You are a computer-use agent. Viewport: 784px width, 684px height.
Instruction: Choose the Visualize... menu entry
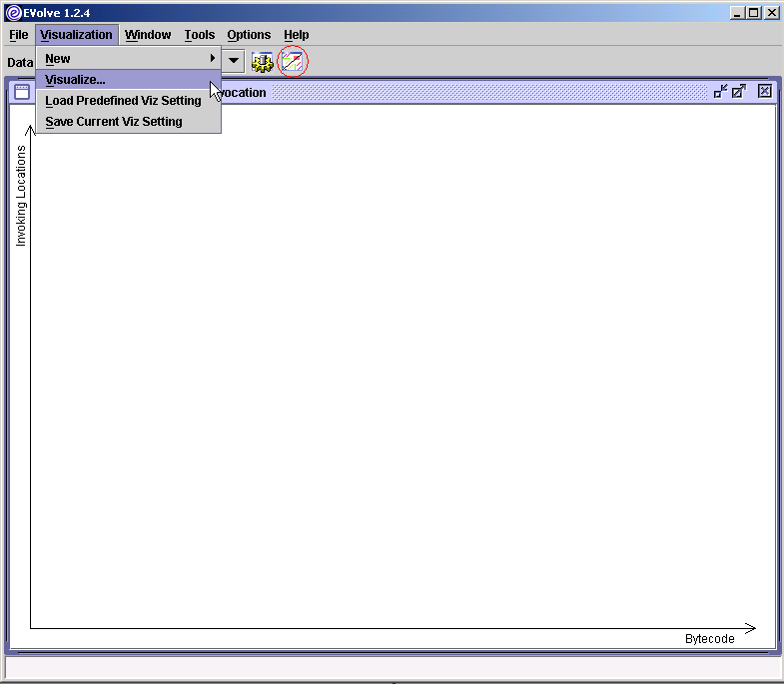pos(129,80)
